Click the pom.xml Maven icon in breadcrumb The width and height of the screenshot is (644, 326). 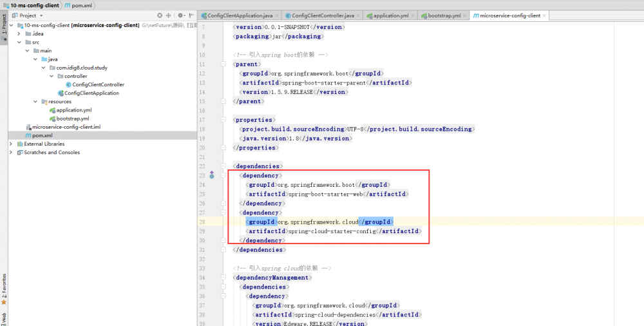68,5
